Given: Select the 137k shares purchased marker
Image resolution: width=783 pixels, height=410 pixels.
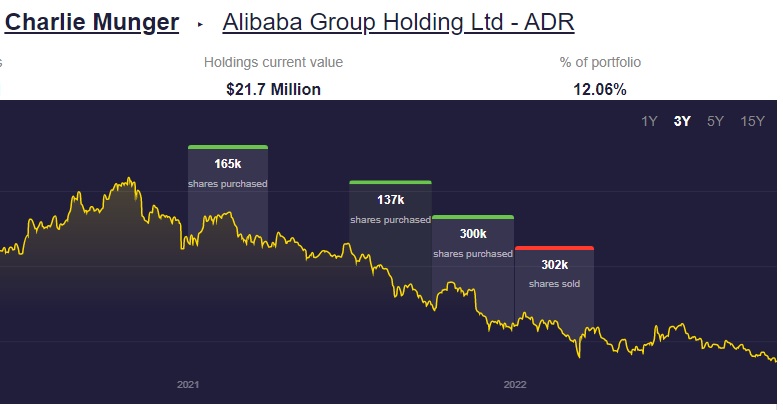Looking at the screenshot, I should coord(390,207).
